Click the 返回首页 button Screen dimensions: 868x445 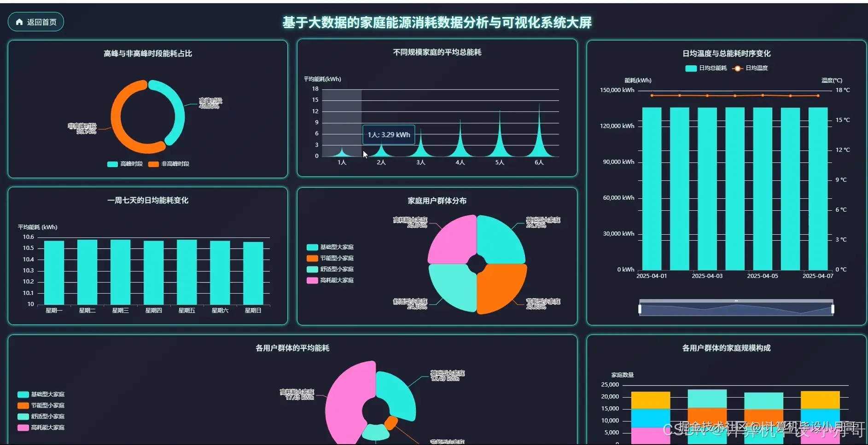(x=35, y=21)
